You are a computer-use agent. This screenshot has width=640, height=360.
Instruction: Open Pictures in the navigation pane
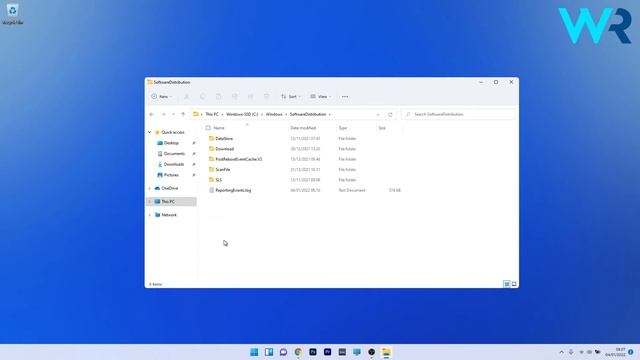(171, 175)
